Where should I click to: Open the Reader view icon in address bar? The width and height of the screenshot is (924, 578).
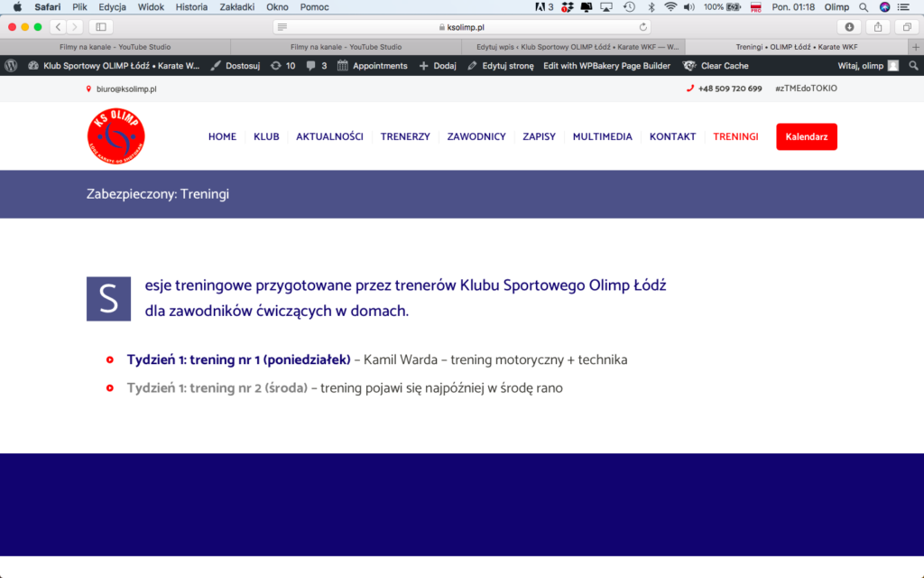pyautogui.click(x=282, y=27)
